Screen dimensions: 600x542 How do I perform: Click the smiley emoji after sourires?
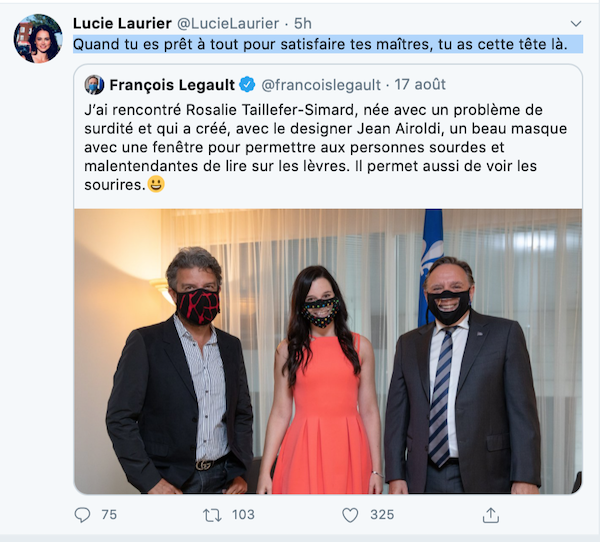point(156,184)
